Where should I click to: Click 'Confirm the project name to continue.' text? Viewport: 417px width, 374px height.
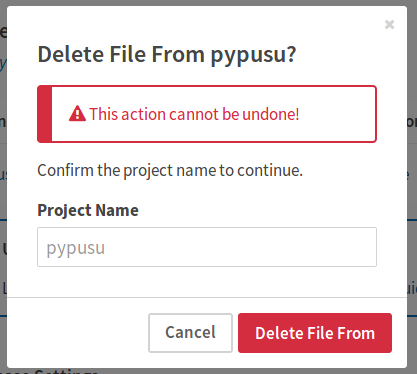coord(170,171)
